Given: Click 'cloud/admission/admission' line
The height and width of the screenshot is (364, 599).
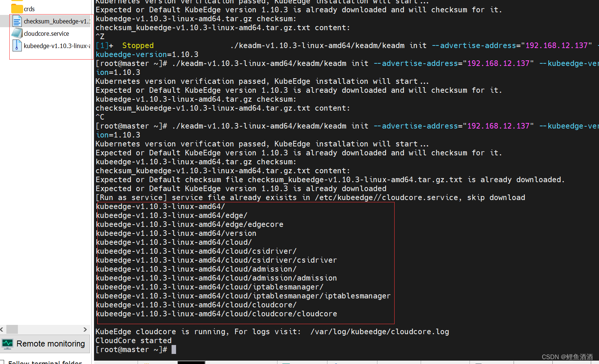Looking at the screenshot, I should (216, 278).
